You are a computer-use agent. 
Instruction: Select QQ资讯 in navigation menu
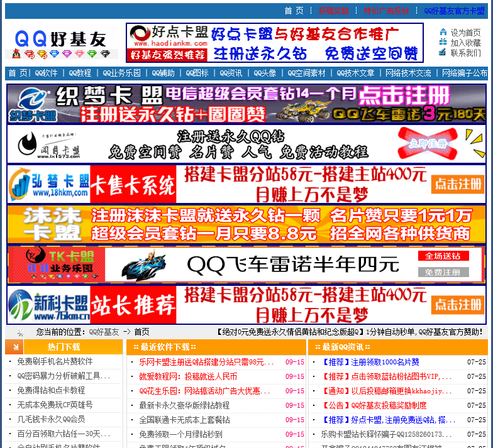231,73
